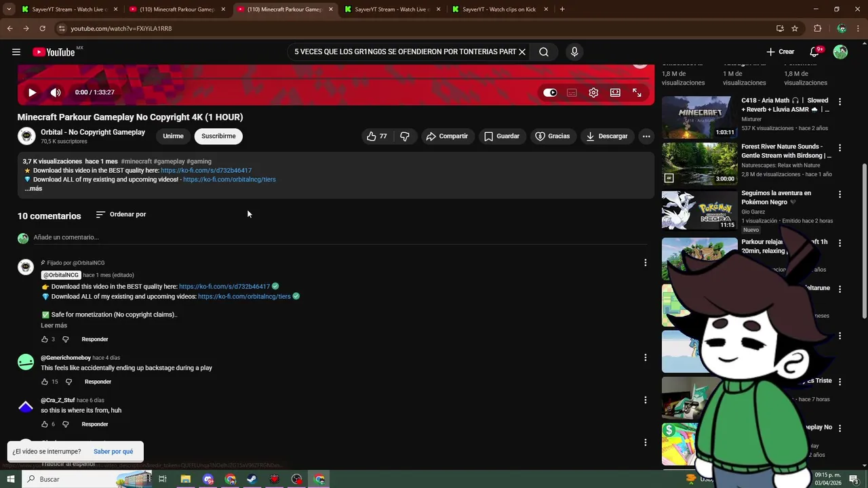Click the address bar URL
868x488 pixels.
121,28
